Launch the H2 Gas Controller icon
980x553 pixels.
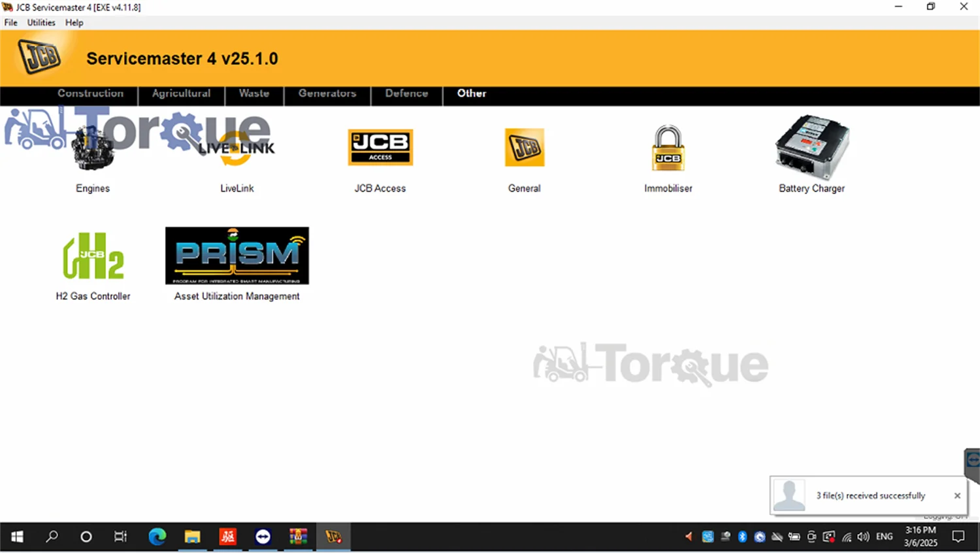tap(93, 256)
